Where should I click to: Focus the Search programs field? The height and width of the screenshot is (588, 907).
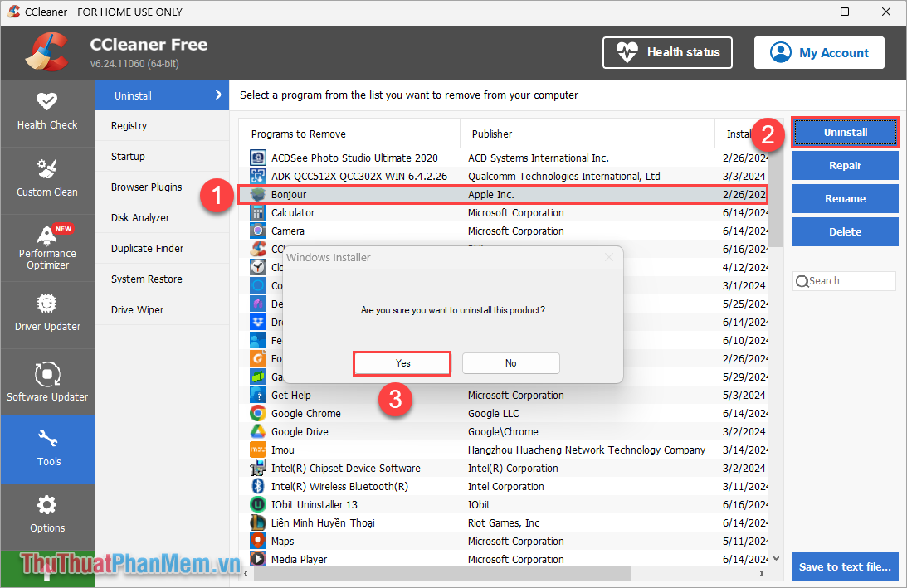coord(845,281)
